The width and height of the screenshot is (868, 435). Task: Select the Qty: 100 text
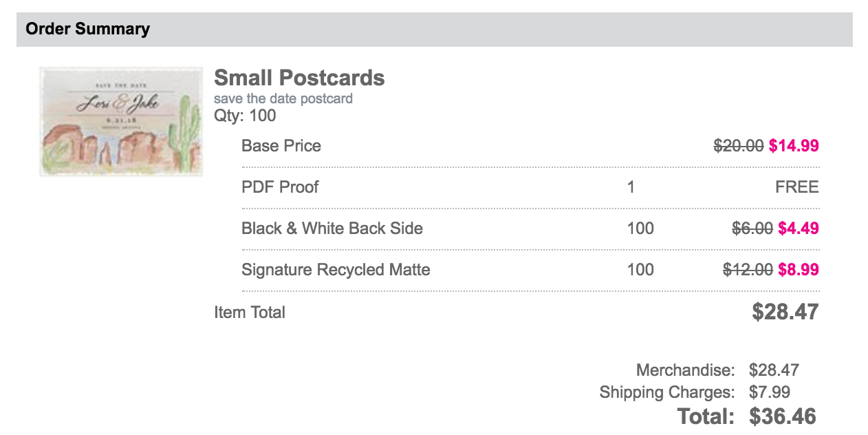click(245, 116)
